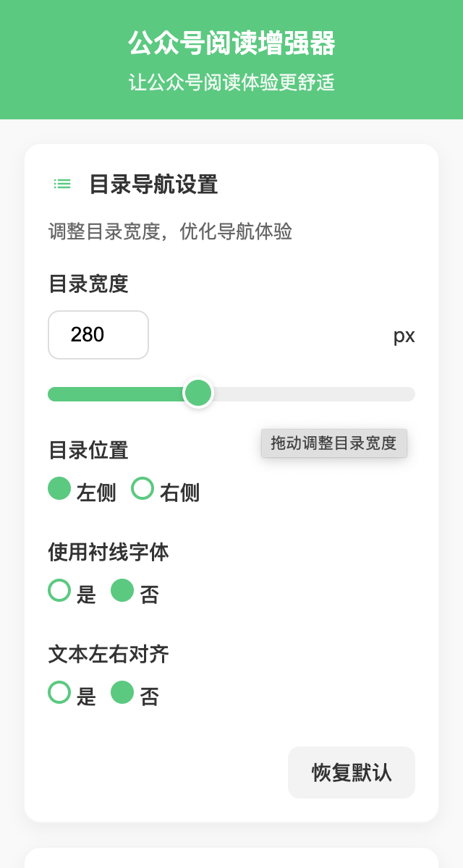The image size is (463, 868).
Task: Choose 否 under 文本左右对齐
Action: point(122,693)
